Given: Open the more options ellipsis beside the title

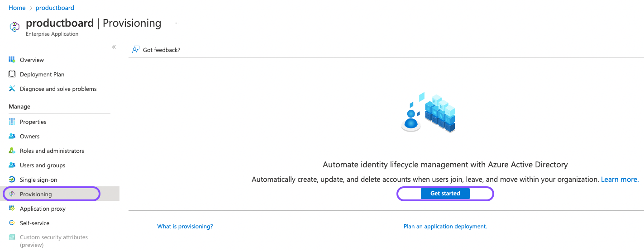Looking at the screenshot, I should tap(176, 23).
